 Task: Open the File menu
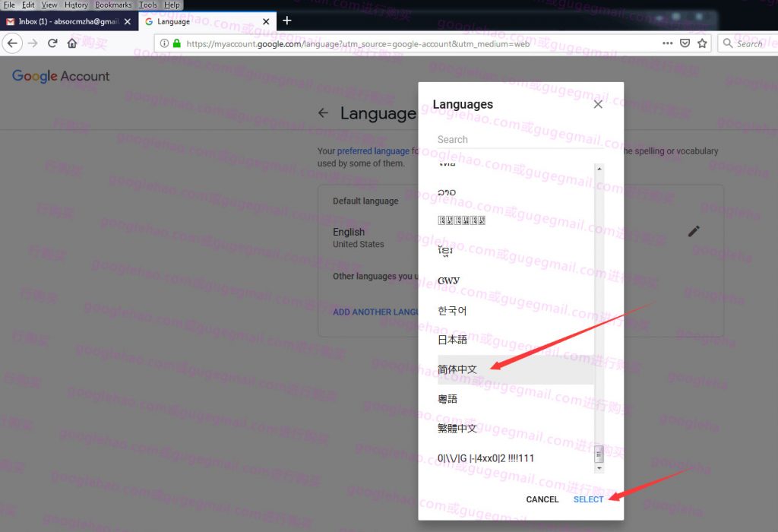click(x=9, y=5)
